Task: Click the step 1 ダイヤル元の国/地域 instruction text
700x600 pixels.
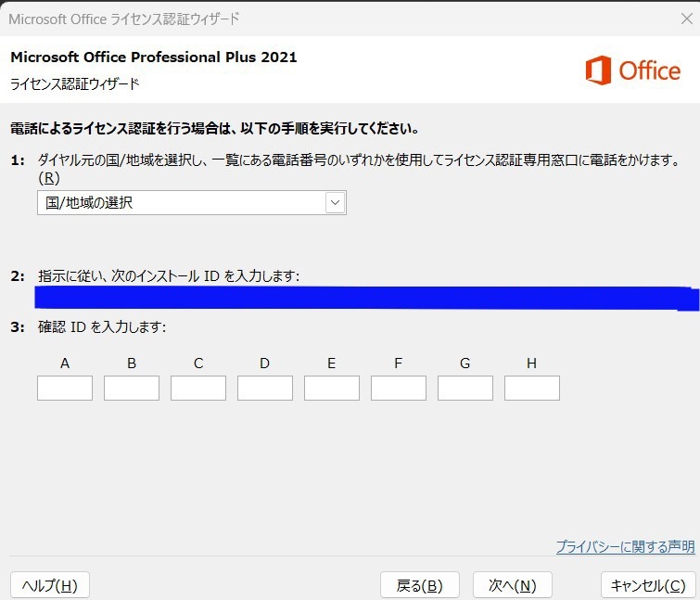Action: (x=359, y=168)
